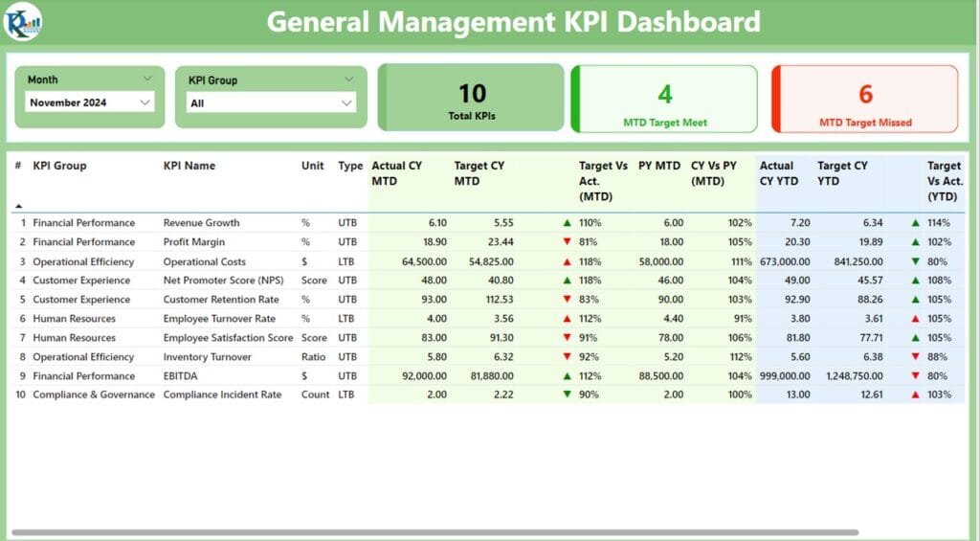Viewport: 980px width, 541px height.
Task: Click the 841,250.00 Target CY YTD value
Action: pyautogui.click(x=858, y=261)
